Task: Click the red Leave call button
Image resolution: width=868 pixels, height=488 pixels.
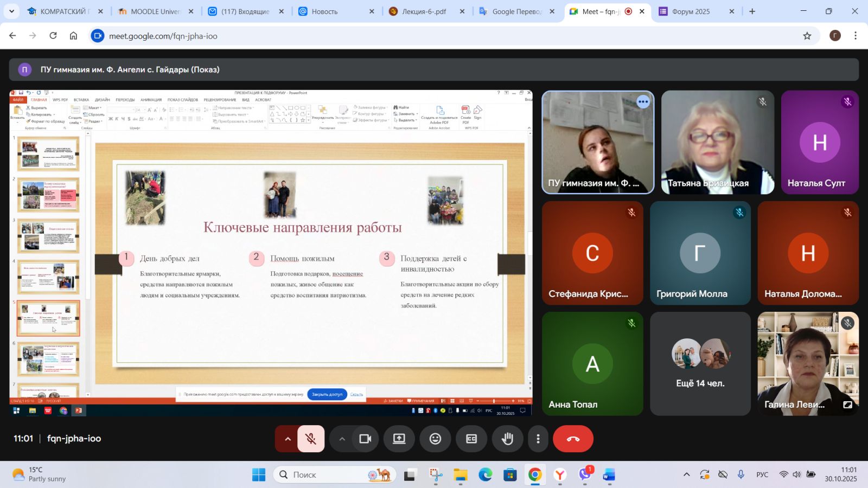Action: (573, 439)
